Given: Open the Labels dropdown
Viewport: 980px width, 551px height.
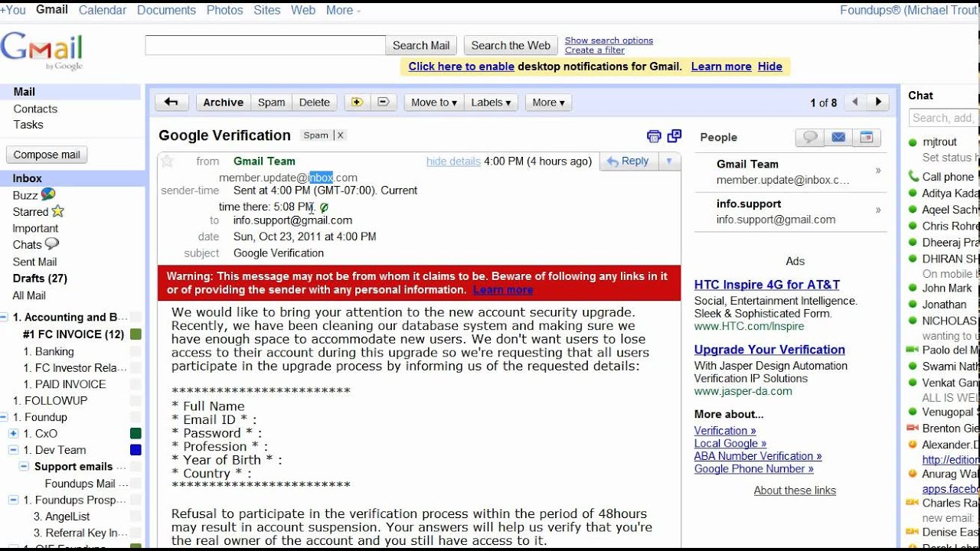Looking at the screenshot, I should [x=492, y=103].
